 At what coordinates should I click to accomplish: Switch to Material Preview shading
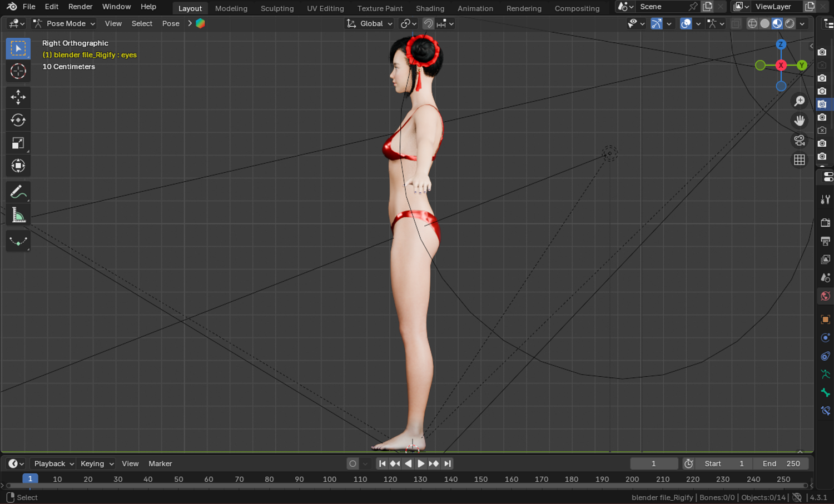click(x=777, y=23)
